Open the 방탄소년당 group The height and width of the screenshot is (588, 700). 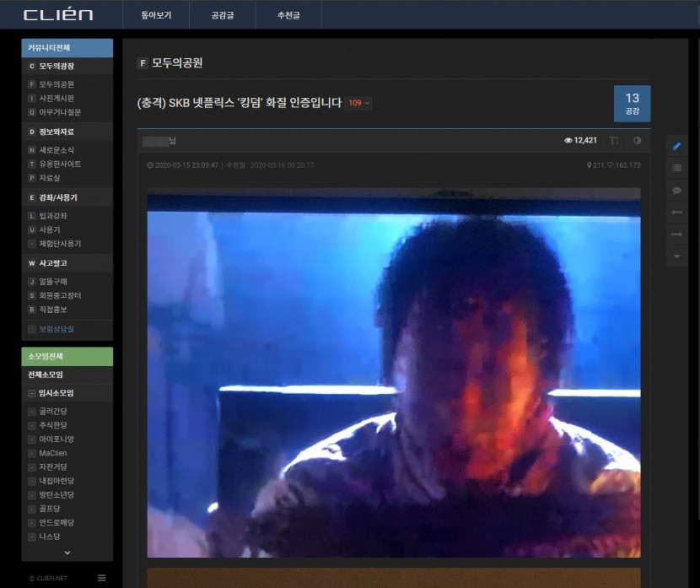pyautogui.click(x=57, y=494)
